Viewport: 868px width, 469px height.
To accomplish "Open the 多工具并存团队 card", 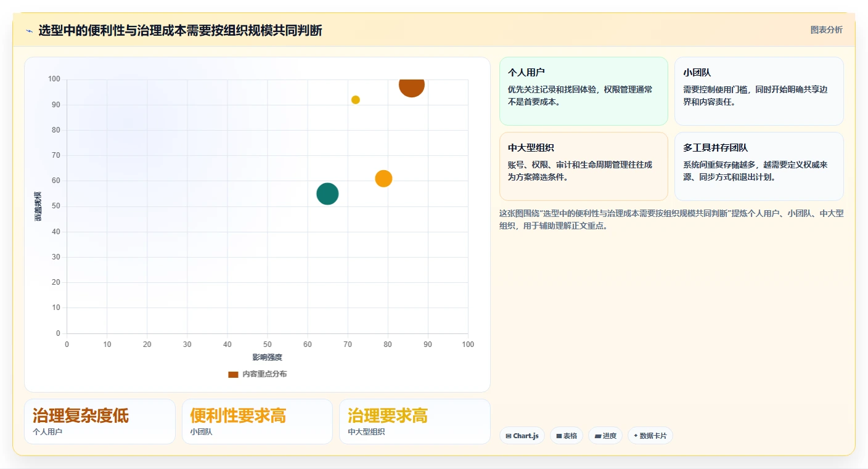I will pos(759,166).
